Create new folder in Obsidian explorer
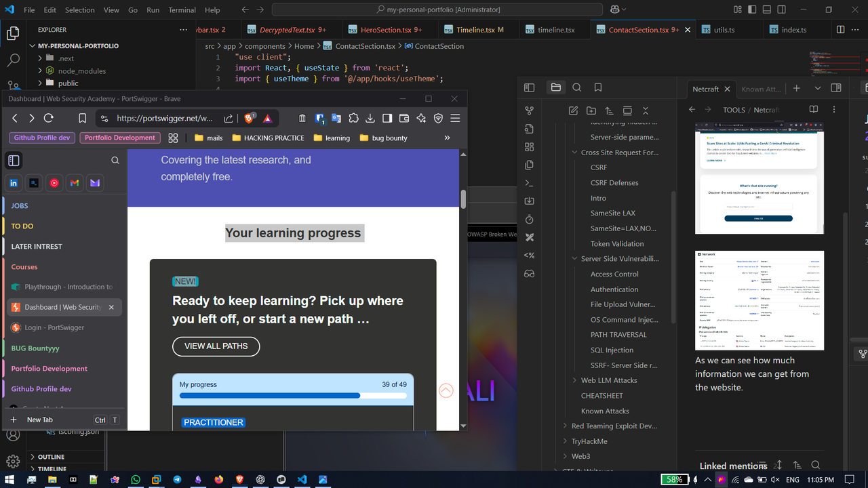Image resolution: width=868 pixels, height=488 pixels. pos(591,110)
